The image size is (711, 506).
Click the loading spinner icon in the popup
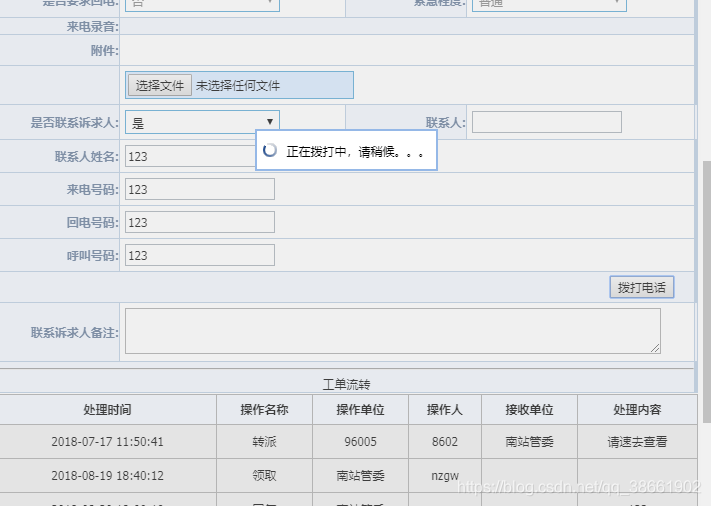[x=270, y=150]
